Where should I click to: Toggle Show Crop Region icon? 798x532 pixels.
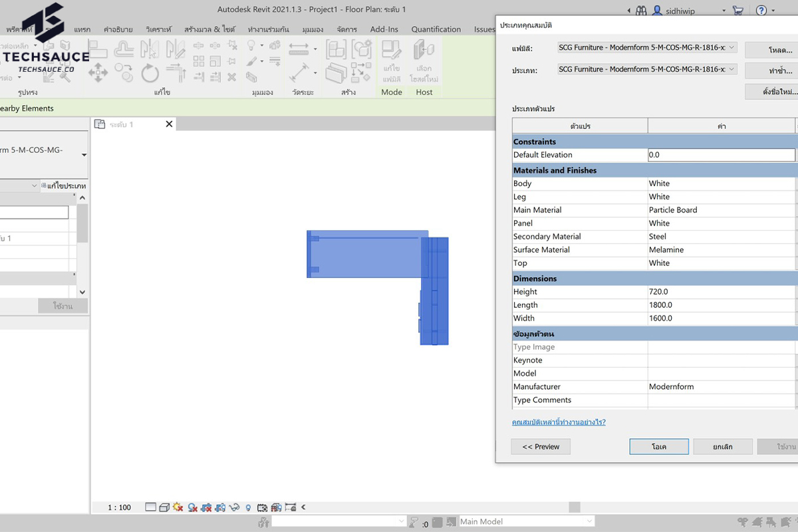[x=220, y=507]
